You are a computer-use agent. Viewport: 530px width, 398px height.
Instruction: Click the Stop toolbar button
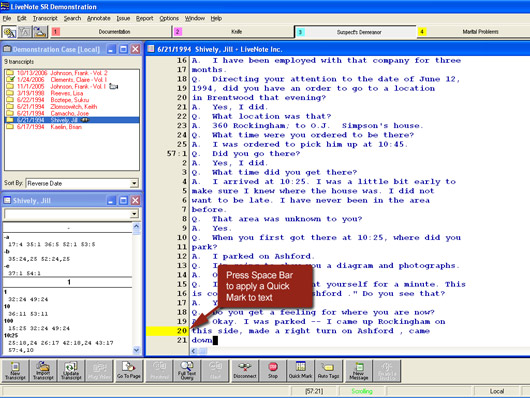273,371
